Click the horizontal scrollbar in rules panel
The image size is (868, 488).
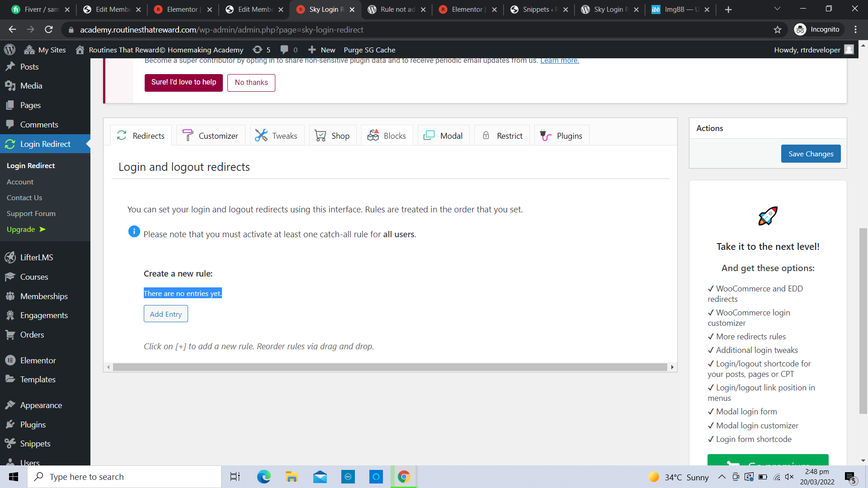tap(390, 367)
